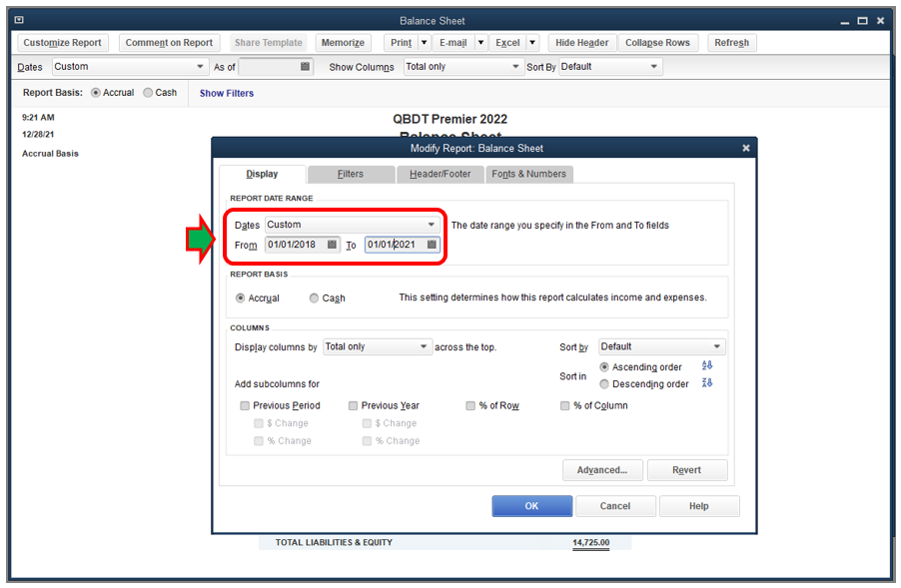
Task: Click the TOTAL LIABILITIES & EQUITY row
Action: pos(446,543)
